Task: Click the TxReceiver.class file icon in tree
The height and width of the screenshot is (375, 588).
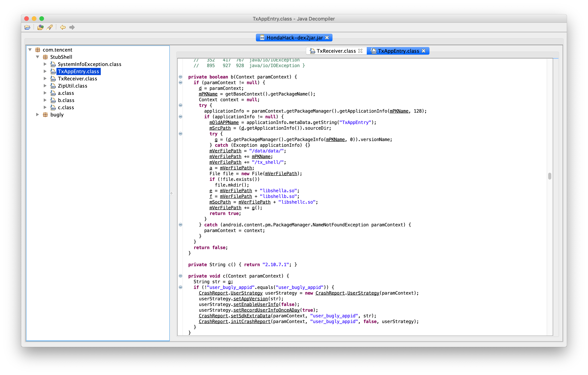Action: pyautogui.click(x=53, y=79)
